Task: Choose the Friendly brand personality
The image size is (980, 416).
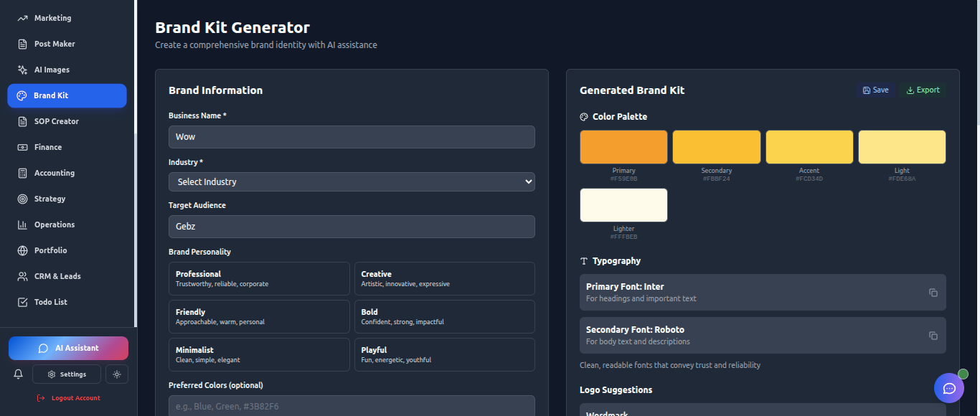Action: click(259, 316)
